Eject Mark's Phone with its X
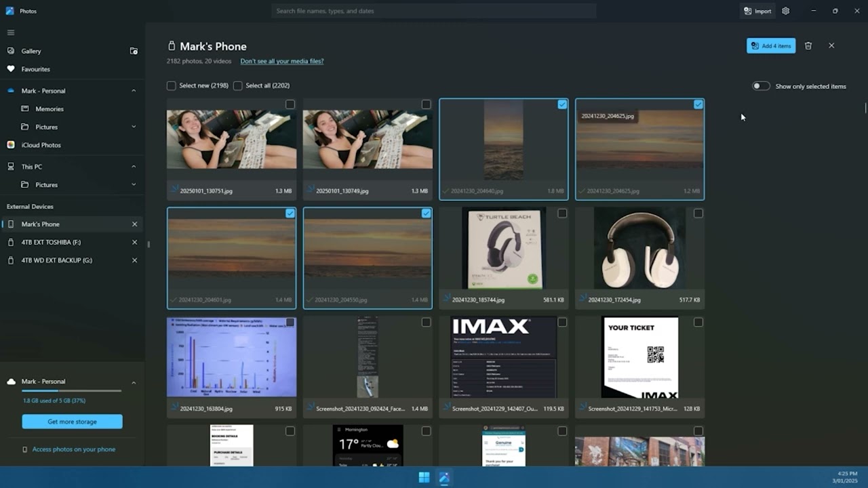The width and height of the screenshot is (868, 488). click(x=134, y=224)
